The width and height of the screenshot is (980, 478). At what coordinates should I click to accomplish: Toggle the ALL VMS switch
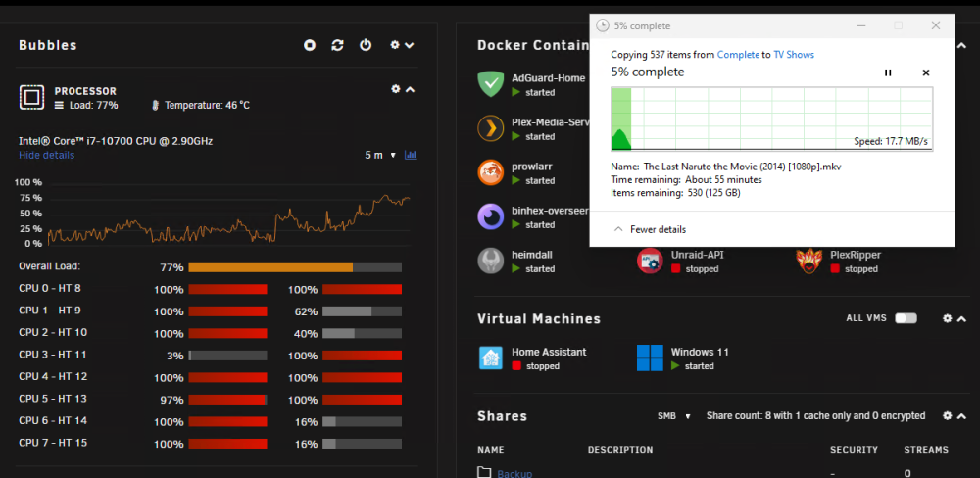click(x=906, y=318)
